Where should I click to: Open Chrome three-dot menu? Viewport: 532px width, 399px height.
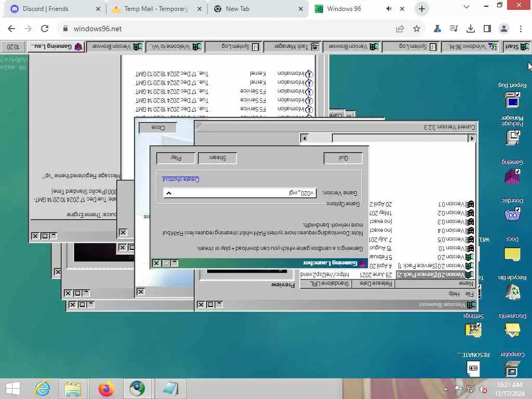click(x=521, y=29)
